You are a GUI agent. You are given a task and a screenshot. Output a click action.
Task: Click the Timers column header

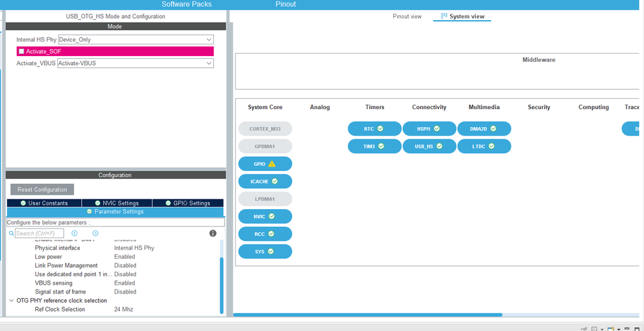click(375, 107)
